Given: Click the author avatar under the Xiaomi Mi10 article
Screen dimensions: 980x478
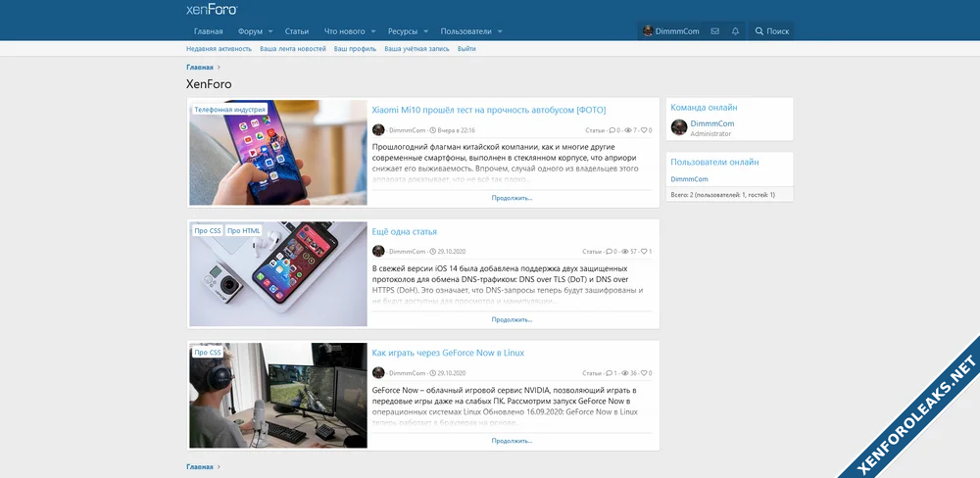Looking at the screenshot, I should click(x=378, y=129).
